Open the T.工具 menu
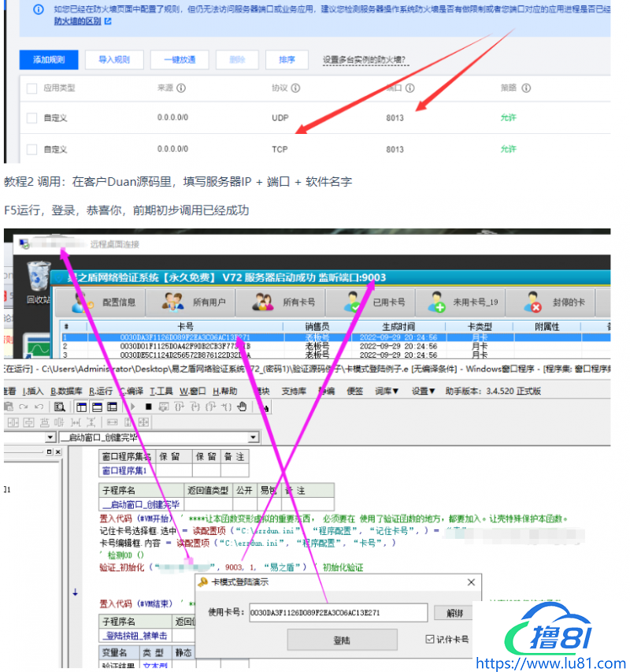 tap(161, 391)
